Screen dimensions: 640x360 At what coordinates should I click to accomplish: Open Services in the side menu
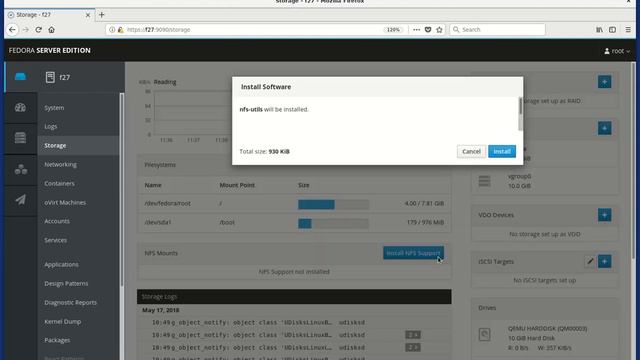(x=56, y=240)
